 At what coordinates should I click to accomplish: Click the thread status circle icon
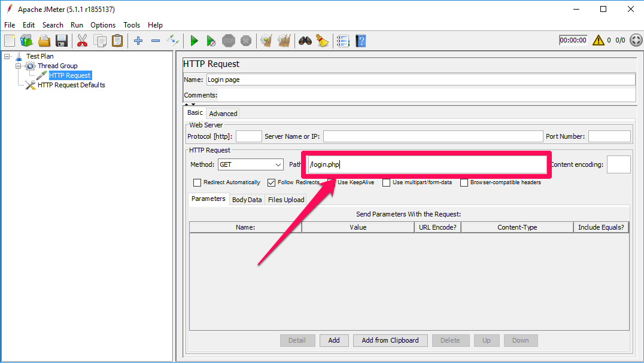[x=636, y=40]
